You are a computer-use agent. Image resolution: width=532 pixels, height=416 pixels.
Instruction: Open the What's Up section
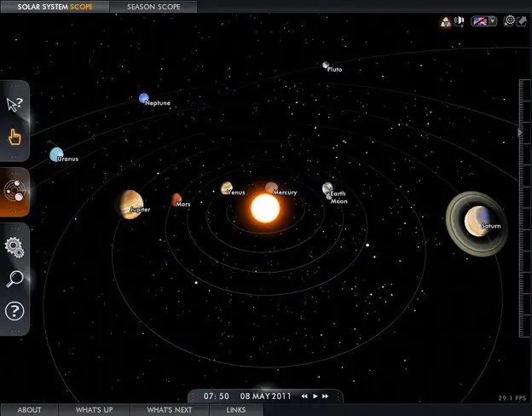[x=95, y=410]
